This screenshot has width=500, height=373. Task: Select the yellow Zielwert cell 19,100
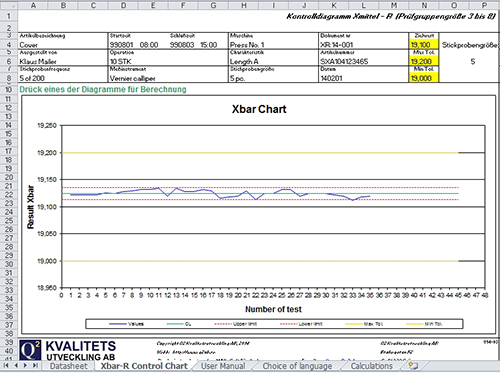[x=424, y=44]
